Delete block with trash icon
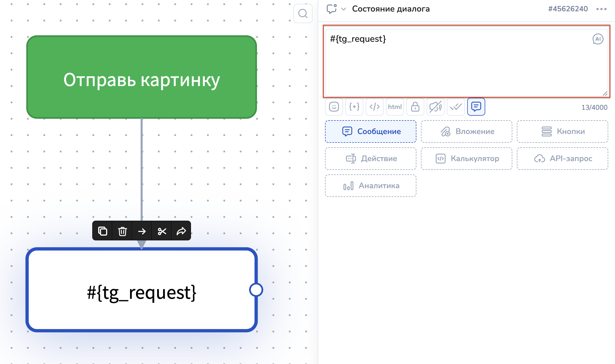This screenshot has width=615, height=364. click(x=122, y=231)
